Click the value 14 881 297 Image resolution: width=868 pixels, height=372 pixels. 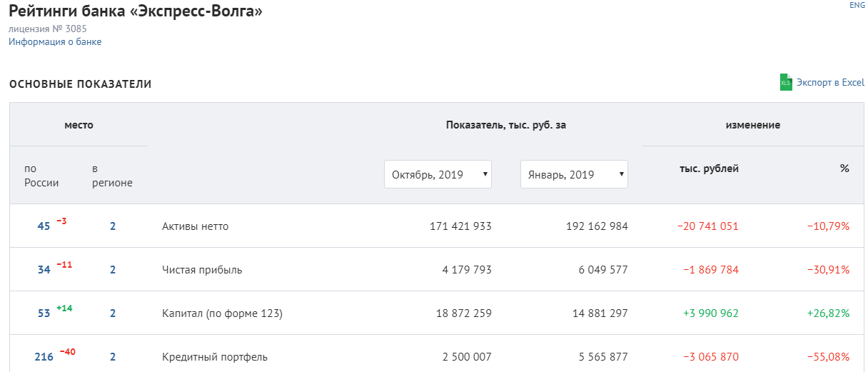point(600,313)
